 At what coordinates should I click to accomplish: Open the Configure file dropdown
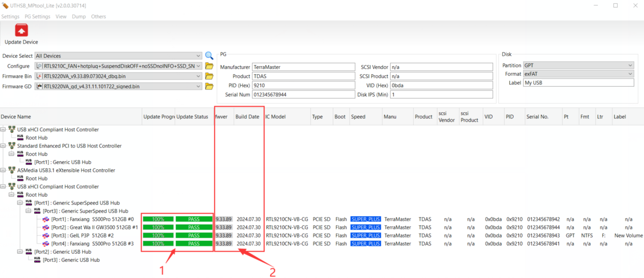click(198, 66)
